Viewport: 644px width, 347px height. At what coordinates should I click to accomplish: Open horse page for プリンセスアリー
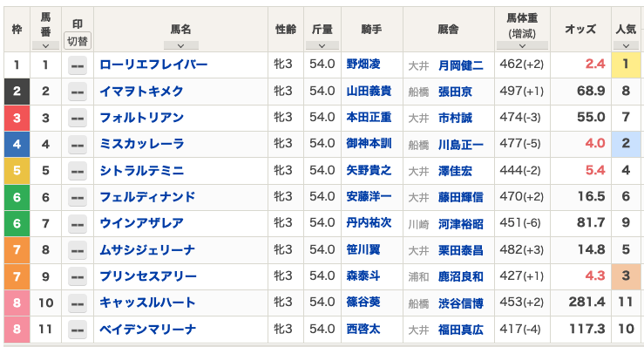[148, 276]
